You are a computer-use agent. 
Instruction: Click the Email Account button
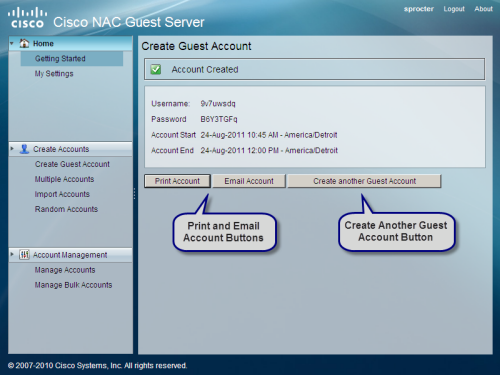click(x=249, y=181)
